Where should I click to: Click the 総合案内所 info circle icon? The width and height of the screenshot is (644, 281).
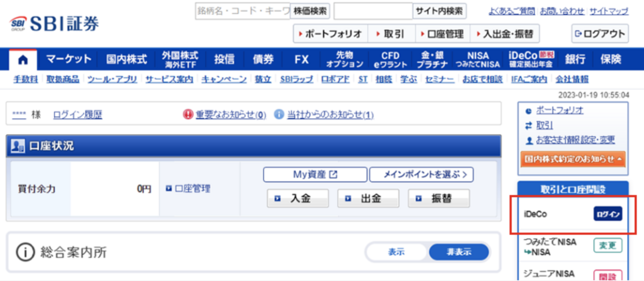click(25, 252)
